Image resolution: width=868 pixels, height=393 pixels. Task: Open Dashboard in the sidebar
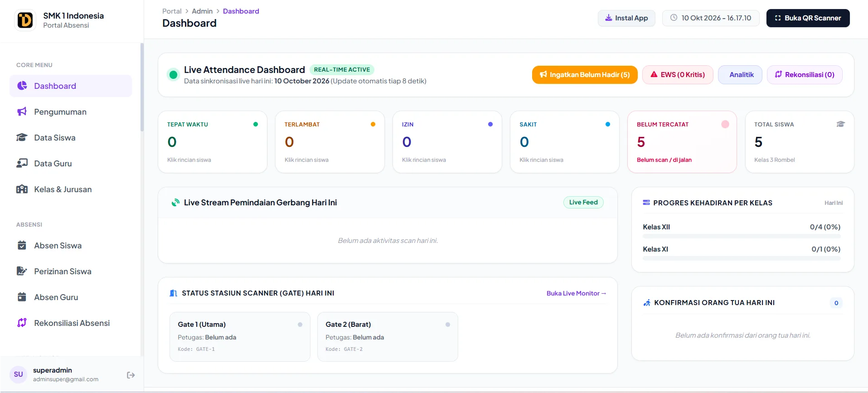click(71, 86)
